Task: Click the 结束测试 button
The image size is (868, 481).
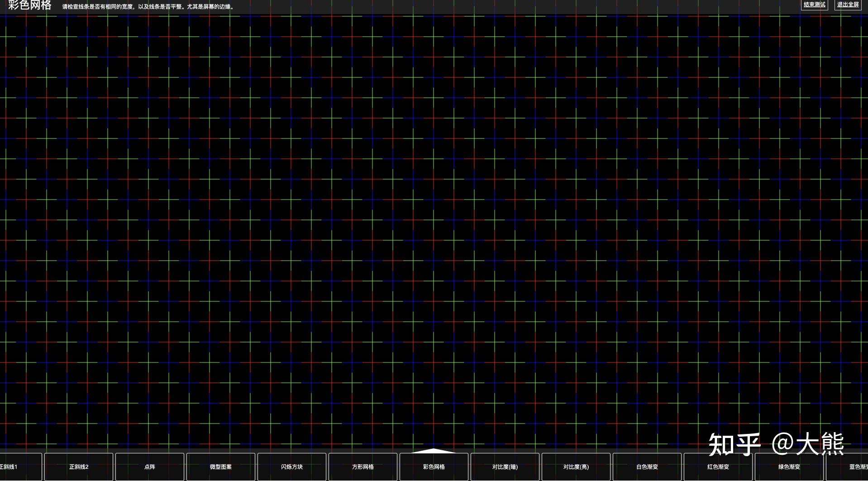Action: [814, 5]
